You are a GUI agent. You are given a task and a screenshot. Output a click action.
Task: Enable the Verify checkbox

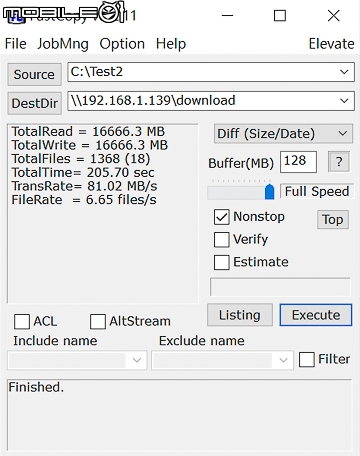click(221, 239)
